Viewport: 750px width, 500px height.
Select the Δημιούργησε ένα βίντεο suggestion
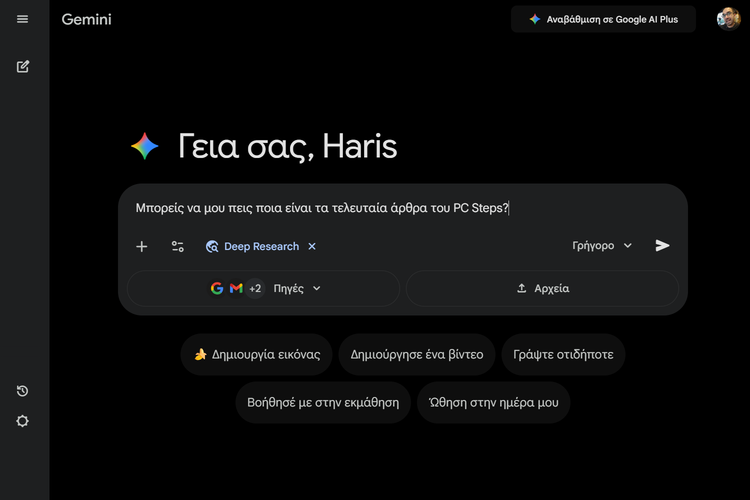pyautogui.click(x=417, y=354)
